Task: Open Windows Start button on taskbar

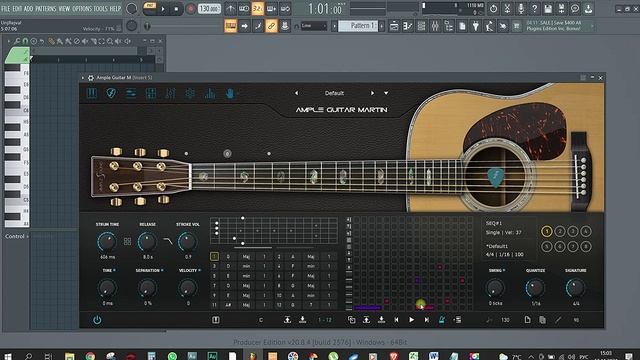Action: [8, 356]
